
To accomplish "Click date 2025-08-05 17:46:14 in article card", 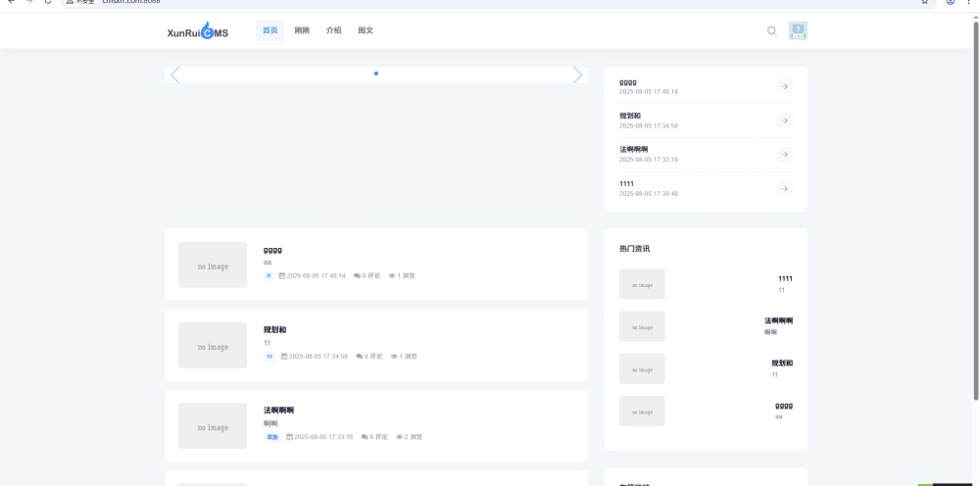I will tap(316, 275).
